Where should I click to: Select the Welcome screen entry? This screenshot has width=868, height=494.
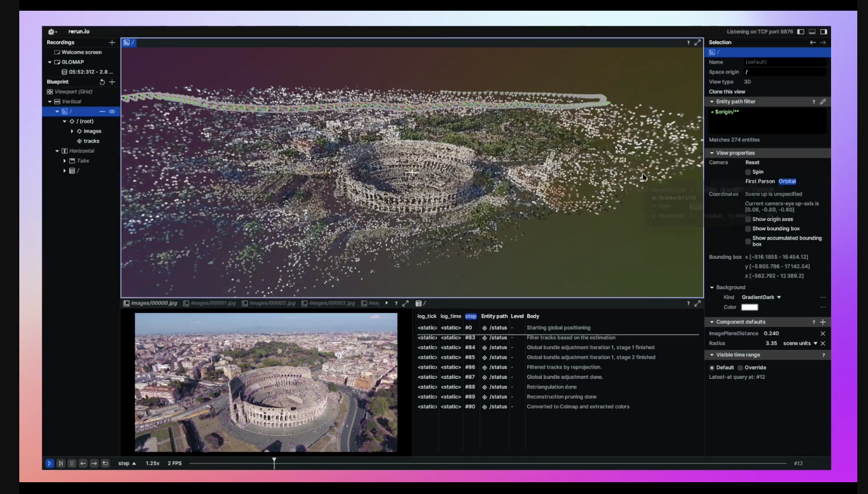[81, 53]
